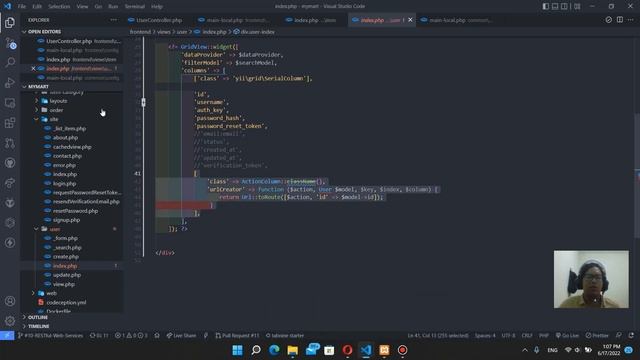Open editor More Actions ellipsis

(631, 20)
